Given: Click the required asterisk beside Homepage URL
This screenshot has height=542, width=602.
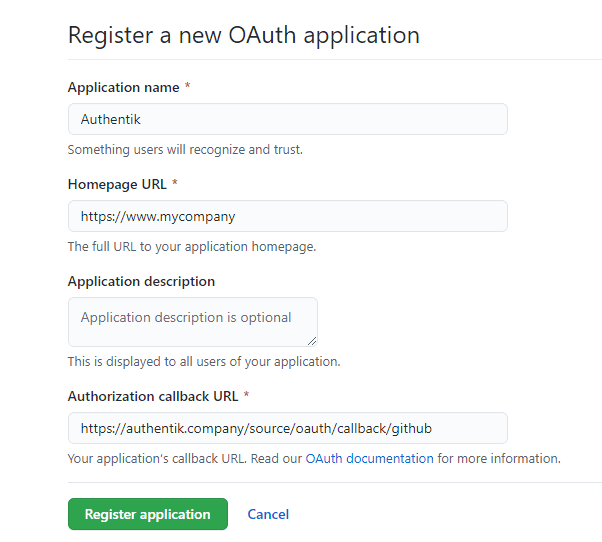Looking at the screenshot, I should (x=175, y=185).
